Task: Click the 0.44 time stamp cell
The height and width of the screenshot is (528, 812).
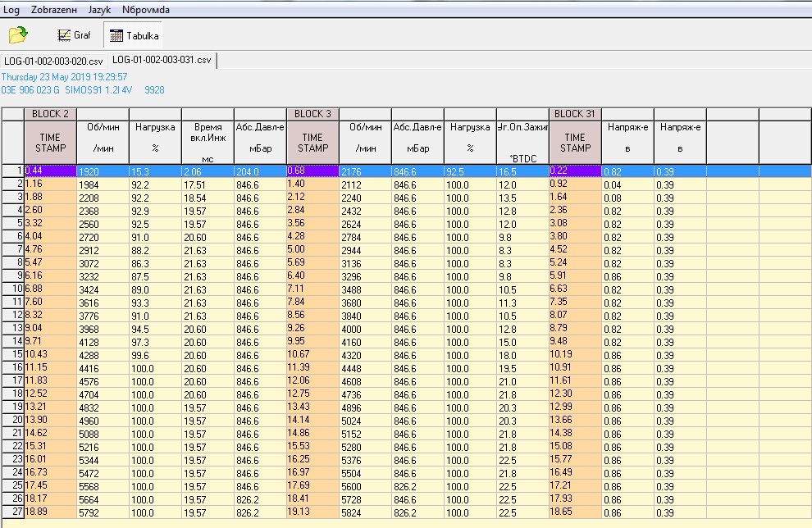Action: 50,171
